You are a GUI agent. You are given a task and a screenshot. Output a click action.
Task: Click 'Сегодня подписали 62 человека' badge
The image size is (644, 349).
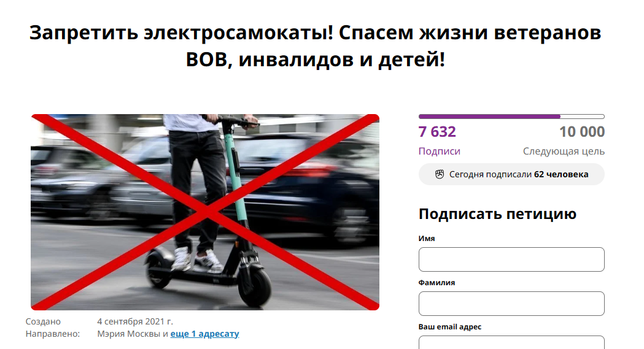click(511, 174)
